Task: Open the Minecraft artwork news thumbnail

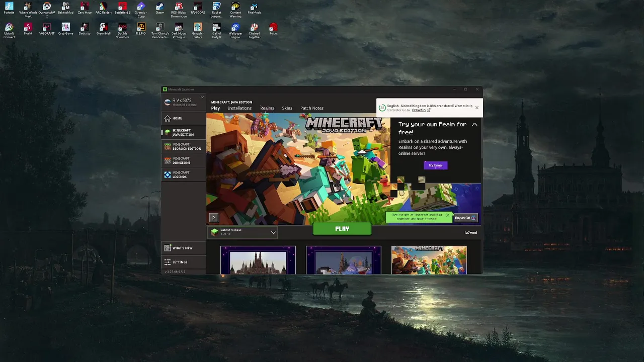Action: coord(429,260)
